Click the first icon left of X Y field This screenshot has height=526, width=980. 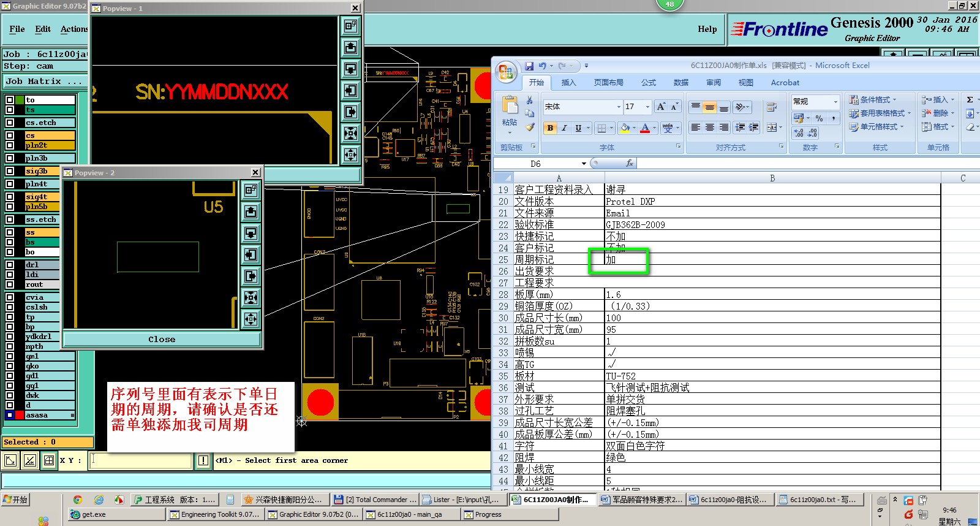click(10, 460)
